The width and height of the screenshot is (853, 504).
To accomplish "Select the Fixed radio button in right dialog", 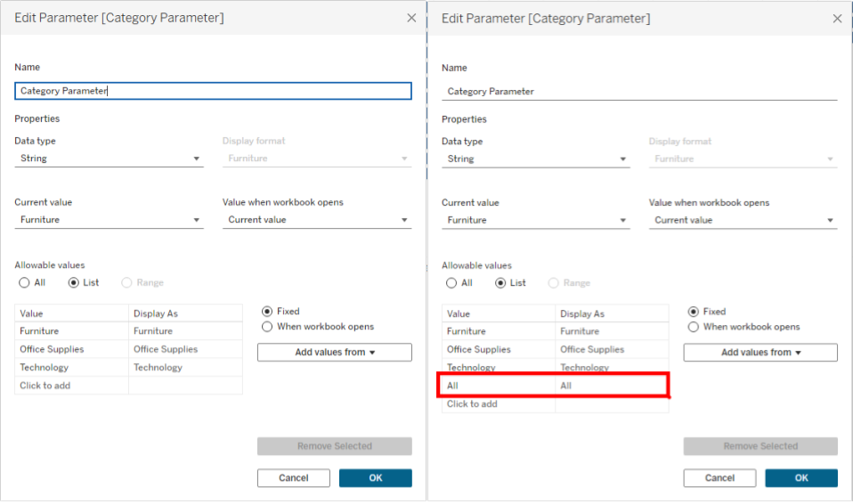I will pyautogui.click(x=694, y=312).
